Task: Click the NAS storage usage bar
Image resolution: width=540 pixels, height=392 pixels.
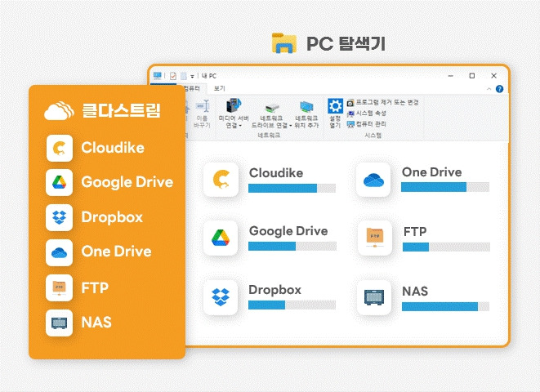Action: (445, 306)
